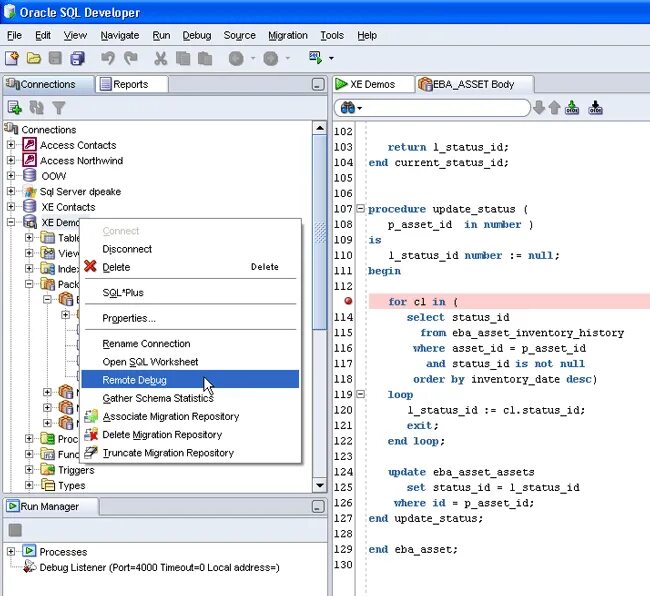Image resolution: width=650 pixels, height=596 pixels.
Task: Open the Debug menu
Action: (x=197, y=36)
